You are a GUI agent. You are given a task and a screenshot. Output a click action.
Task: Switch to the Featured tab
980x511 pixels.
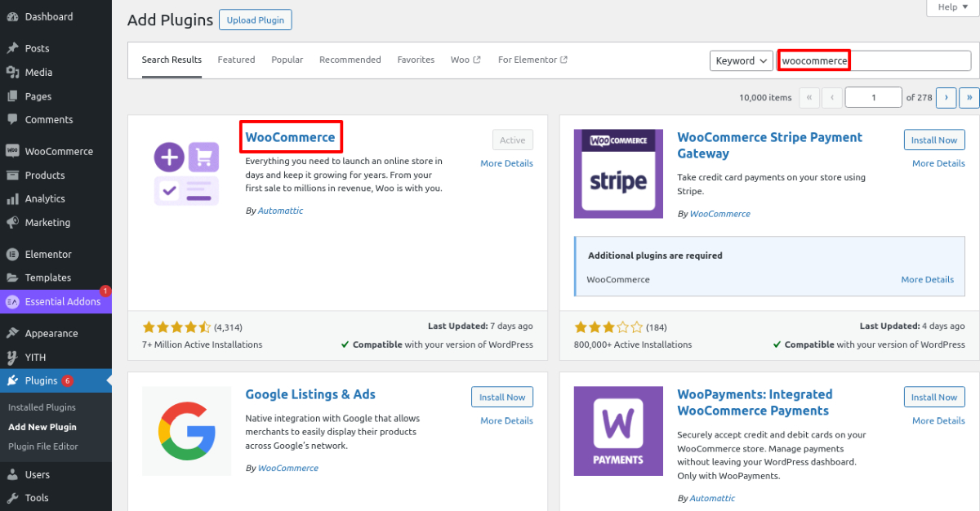236,60
